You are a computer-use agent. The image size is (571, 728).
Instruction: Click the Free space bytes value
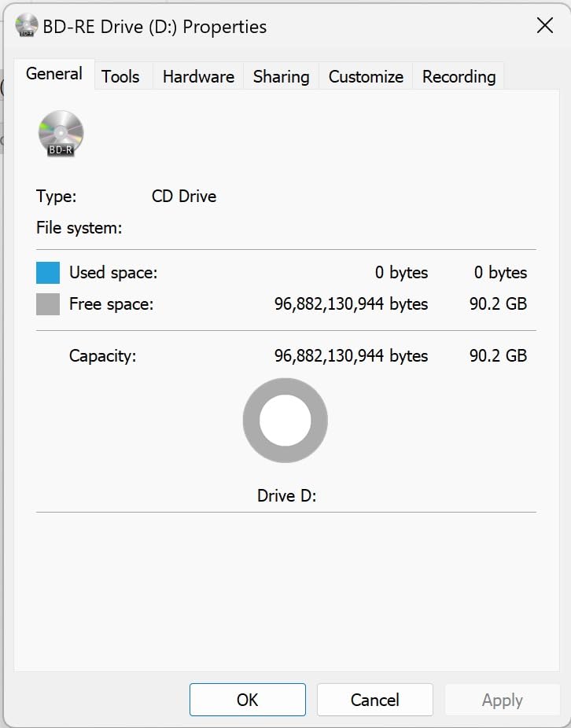(351, 304)
